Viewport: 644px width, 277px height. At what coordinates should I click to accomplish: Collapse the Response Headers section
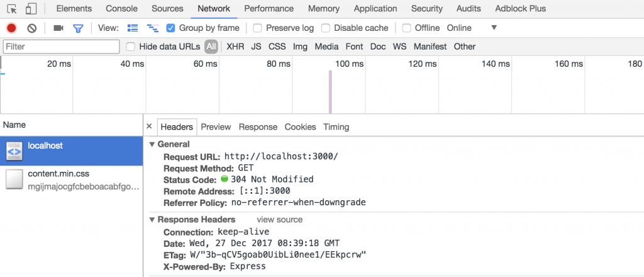(152, 220)
